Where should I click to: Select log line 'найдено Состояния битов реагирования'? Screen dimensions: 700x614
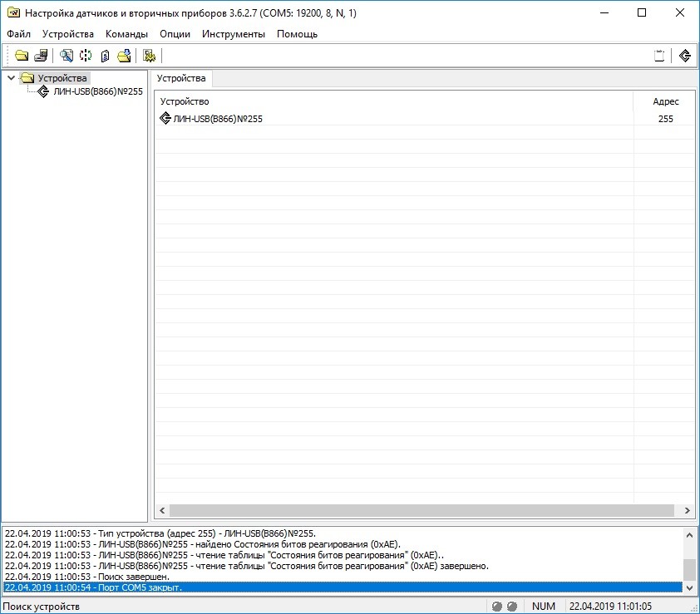[x=343, y=544]
